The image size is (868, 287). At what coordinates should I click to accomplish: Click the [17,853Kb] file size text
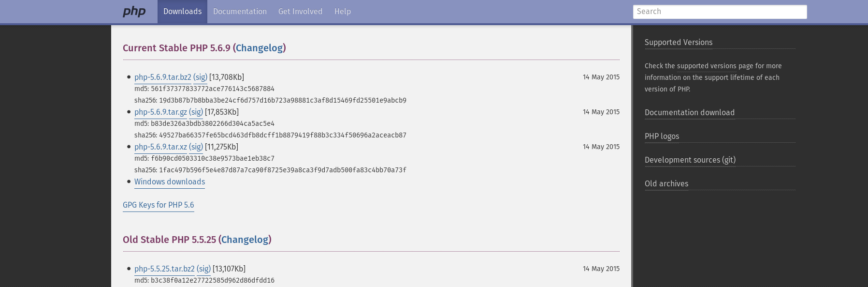[x=222, y=112]
